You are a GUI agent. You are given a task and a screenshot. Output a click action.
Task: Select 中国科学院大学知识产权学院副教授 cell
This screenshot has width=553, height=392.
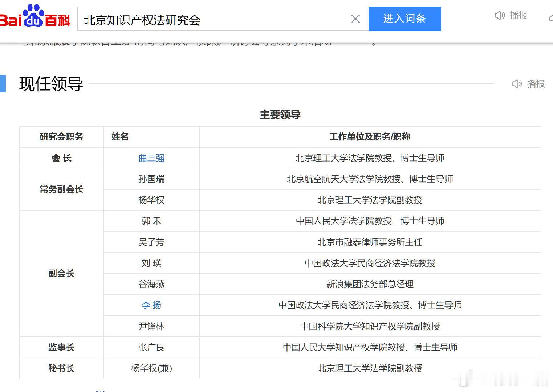pos(370,326)
